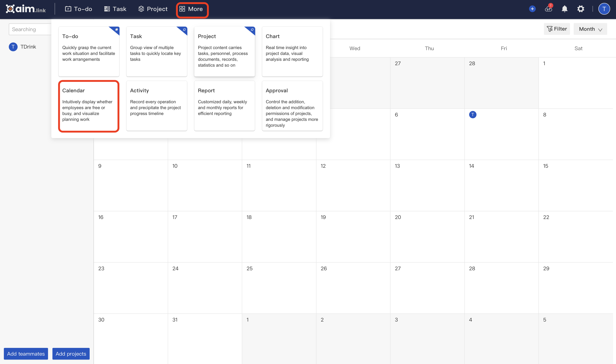
Task: Open the settings gear
Action: 581,9
